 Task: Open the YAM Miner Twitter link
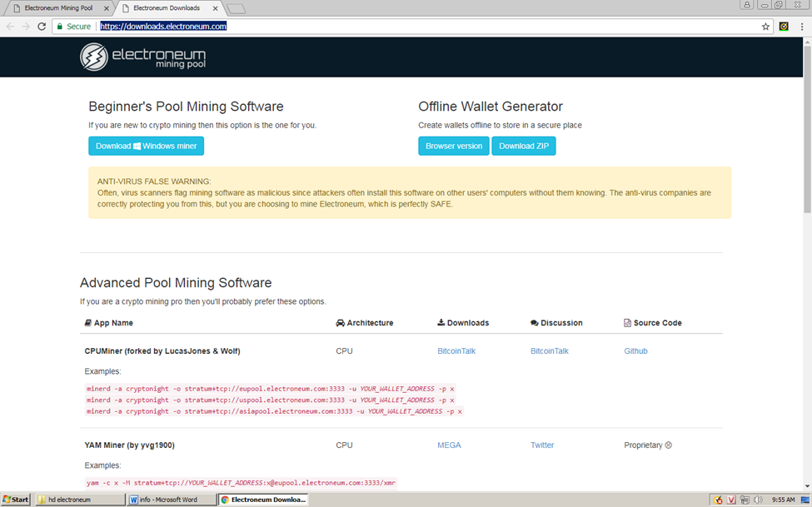pyautogui.click(x=542, y=445)
